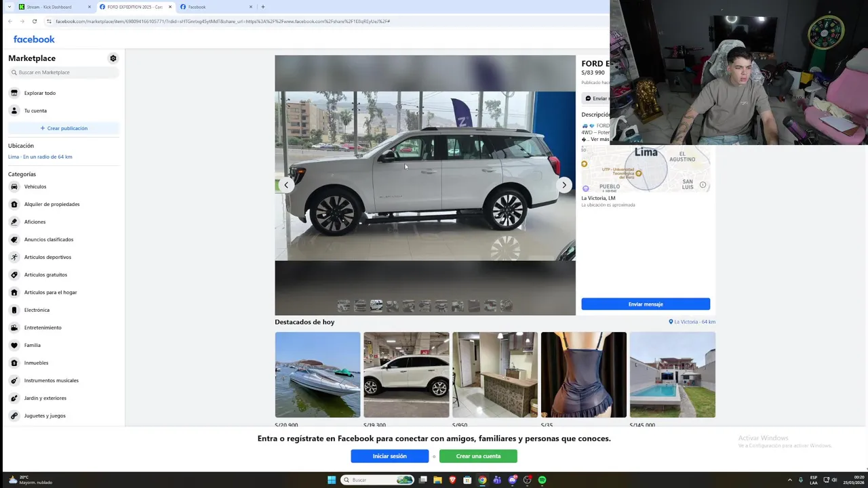
Task: Open kitchen apartment listing S/950
Action: click(x=495, y=375)
